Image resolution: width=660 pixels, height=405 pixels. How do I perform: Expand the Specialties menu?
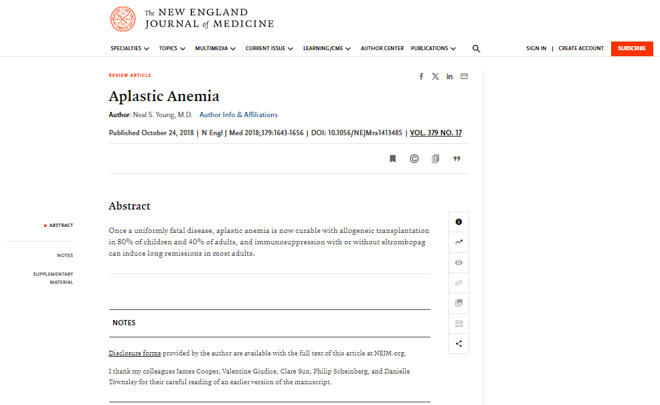pyautogui.click(x=130, y=48)
